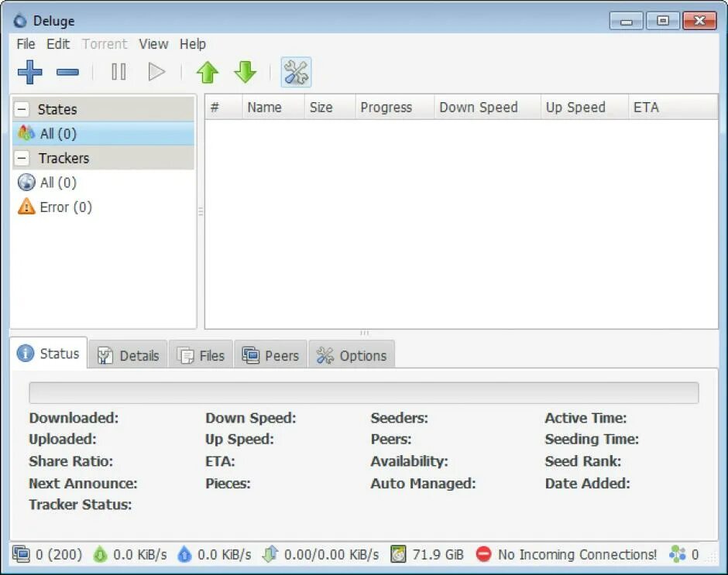Click the red no-entry connection icon
Image resolution: width=728 pixels, height=575 pixels.
[x=483, y=554]
